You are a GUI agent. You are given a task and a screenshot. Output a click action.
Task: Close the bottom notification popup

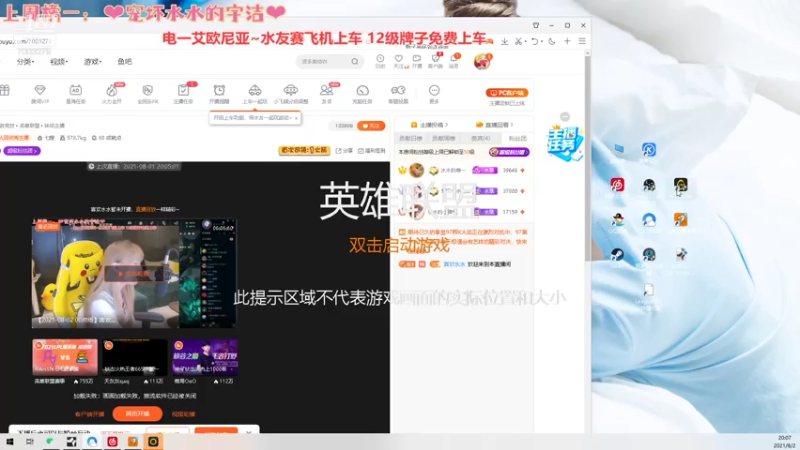tap(248, 432)
